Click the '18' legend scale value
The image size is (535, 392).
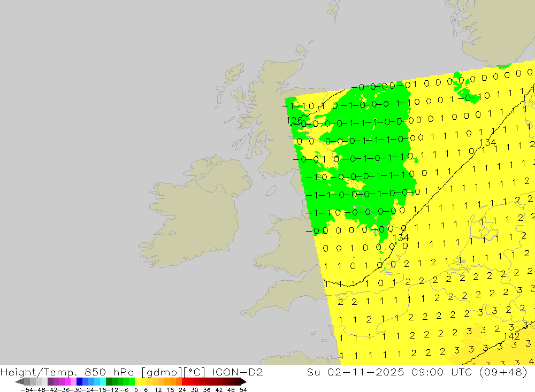pos(170,390)
